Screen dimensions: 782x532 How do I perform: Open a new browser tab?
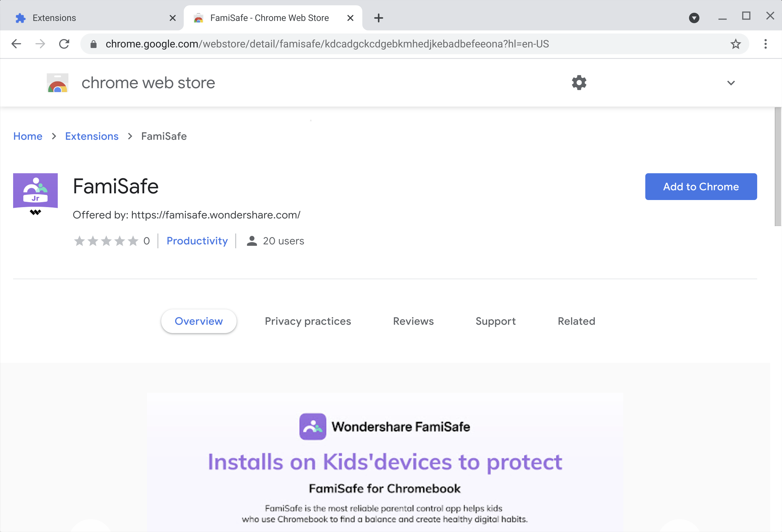379,18
